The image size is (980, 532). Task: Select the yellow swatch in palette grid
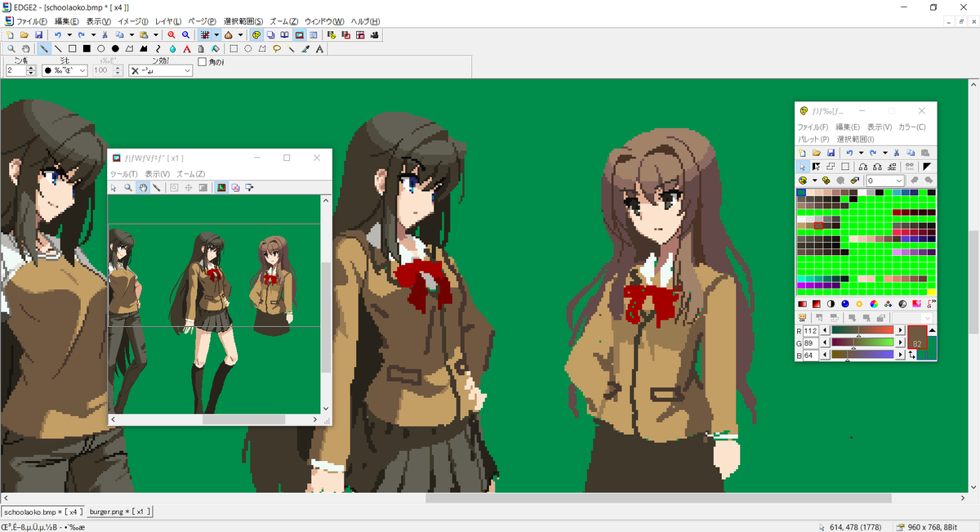point(931,292)
